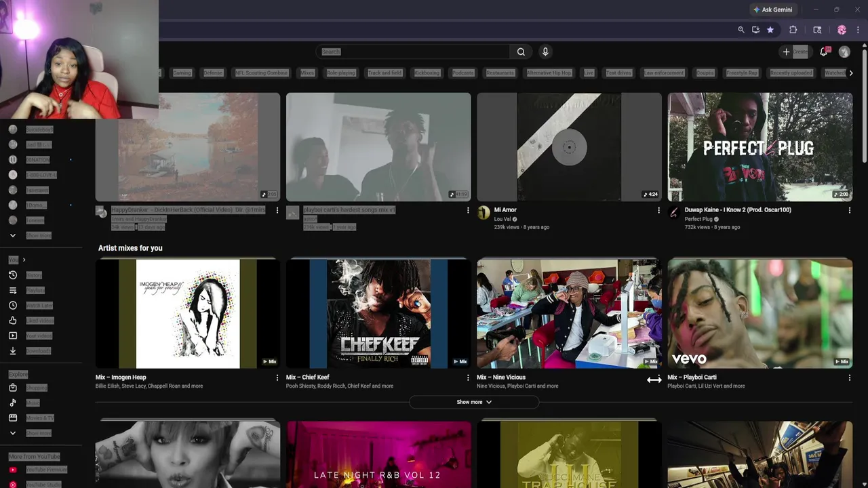Click the Lou Val channel avatar
The width and height of the screenshot is (868, 488).
(x=484, y=213)
